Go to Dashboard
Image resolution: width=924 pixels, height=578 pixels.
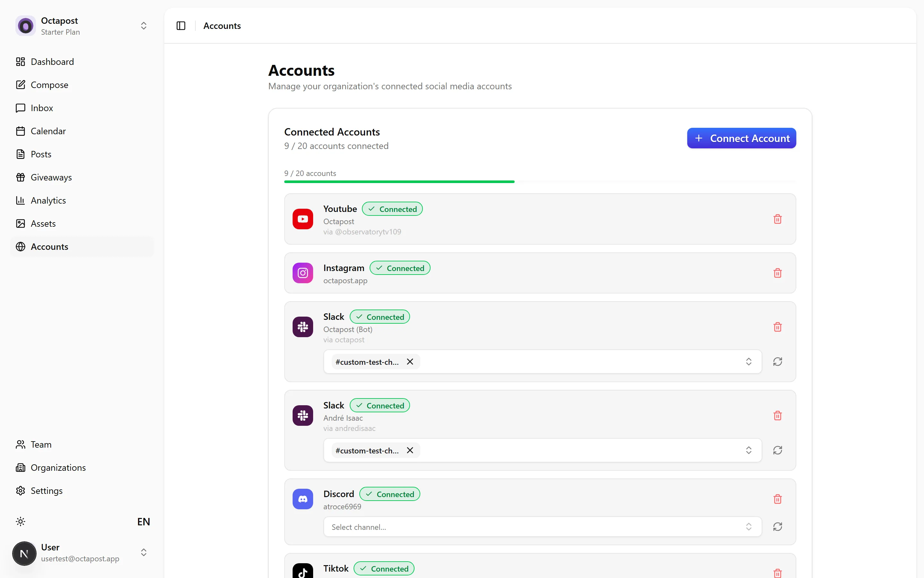point(82,62)
